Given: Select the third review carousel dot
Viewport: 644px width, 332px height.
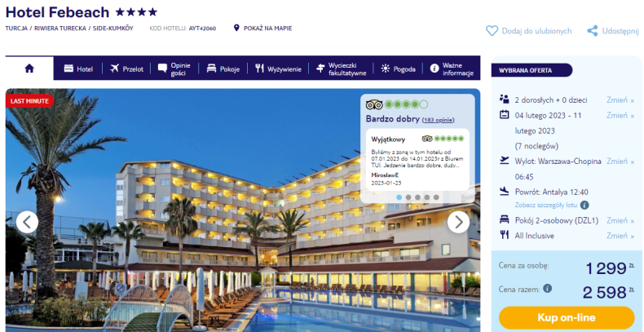Looking at the screenshot, I should tap(417, 197).
